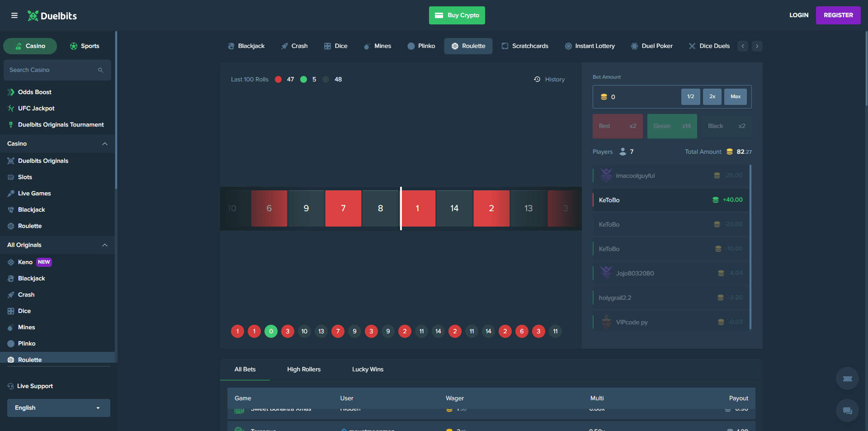Image resolution: width=868 pixels, height=431 pixels.
Task: Click KeToBo +40.00 winning row
Action: click(x=671, y=200)
